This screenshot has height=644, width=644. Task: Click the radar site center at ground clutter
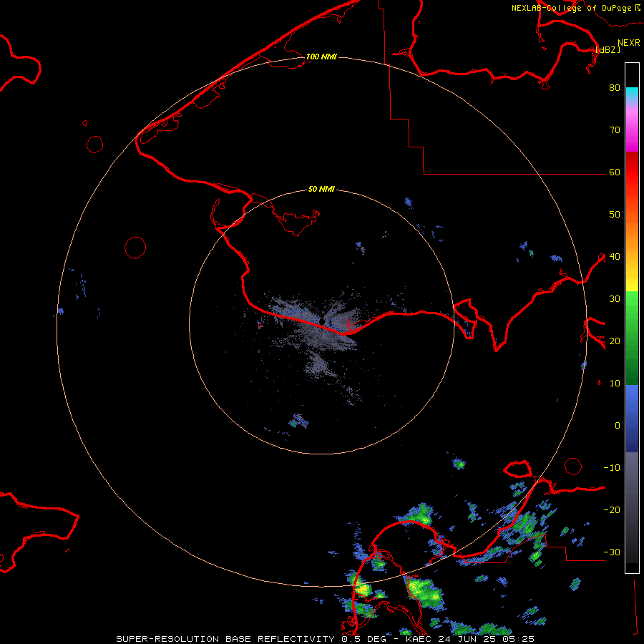tap(321, 321)
